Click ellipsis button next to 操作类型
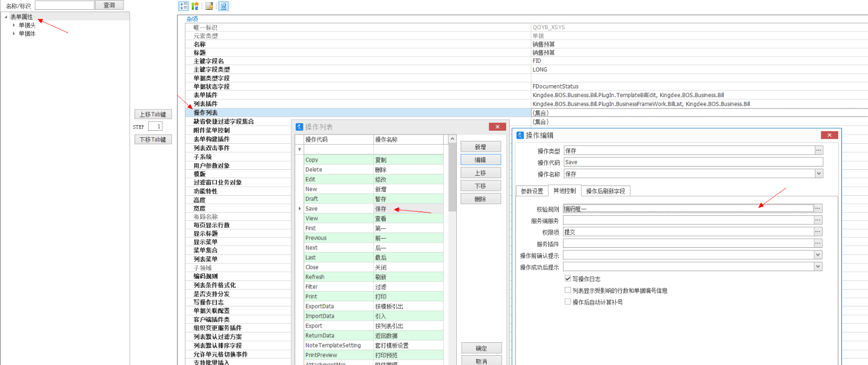 click(x=819, y=151)
